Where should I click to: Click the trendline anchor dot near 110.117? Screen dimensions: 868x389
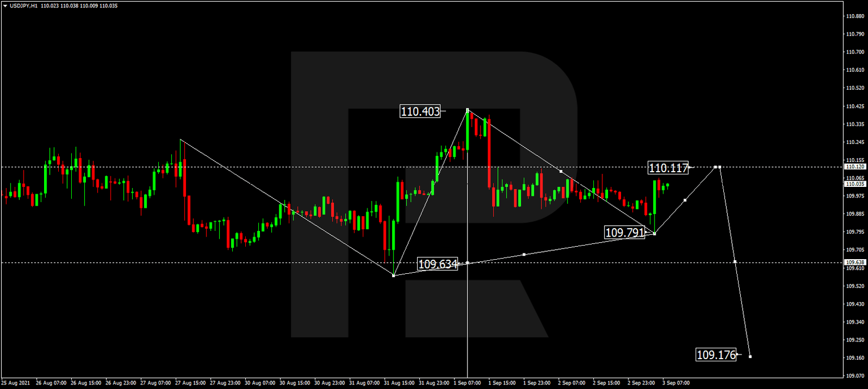tap(717, 166)
